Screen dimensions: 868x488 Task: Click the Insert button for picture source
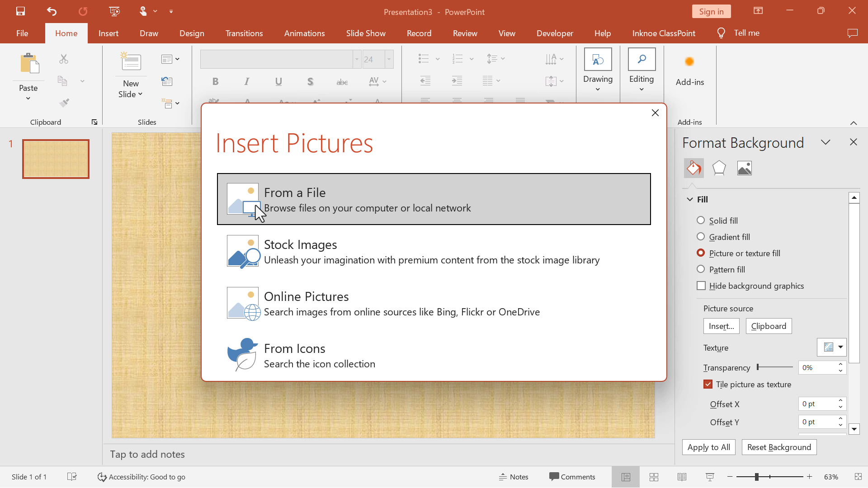pyautogui.click(x=722, y=326)
